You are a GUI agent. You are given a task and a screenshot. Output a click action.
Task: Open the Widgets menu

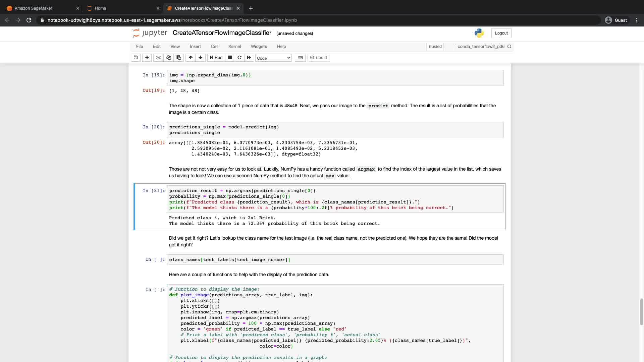259,47
